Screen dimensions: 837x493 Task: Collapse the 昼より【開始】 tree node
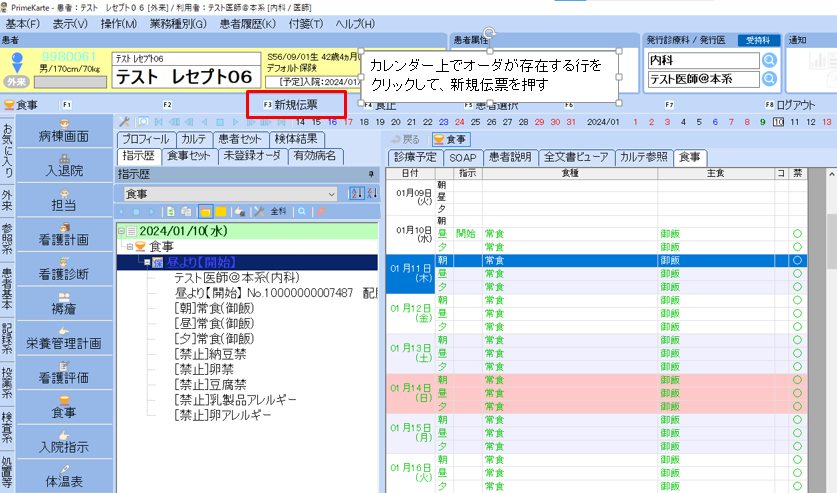(147, 262)
